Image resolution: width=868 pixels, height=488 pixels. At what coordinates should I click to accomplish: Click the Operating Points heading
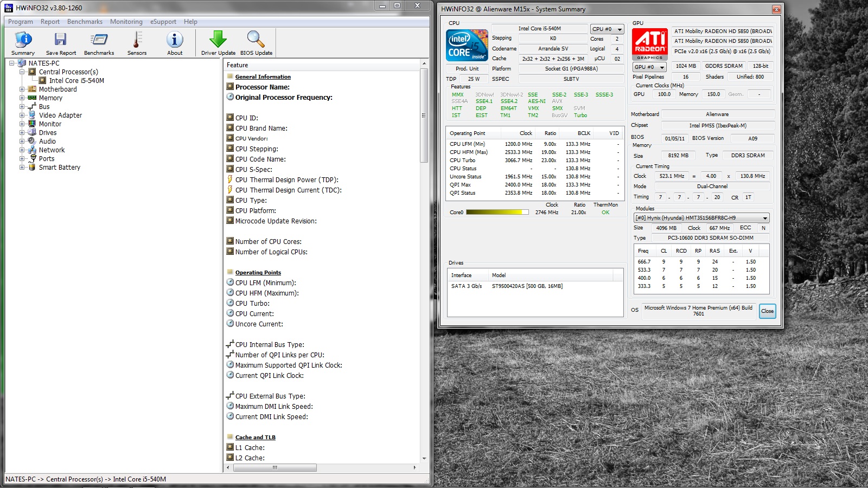[258, 273]
